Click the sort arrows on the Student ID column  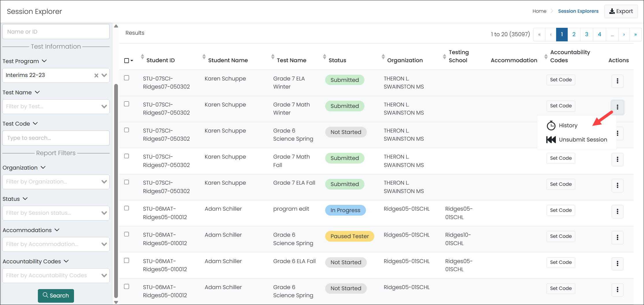tap(143, 57)
